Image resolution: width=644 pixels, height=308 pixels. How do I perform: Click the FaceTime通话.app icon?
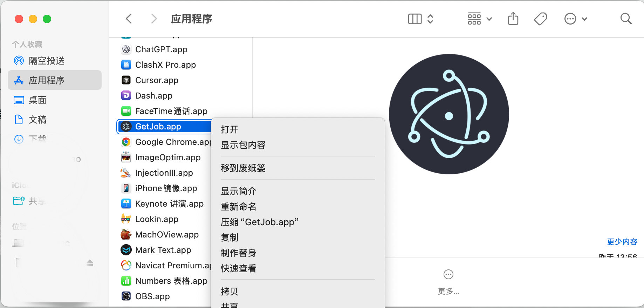click(126, 111)
